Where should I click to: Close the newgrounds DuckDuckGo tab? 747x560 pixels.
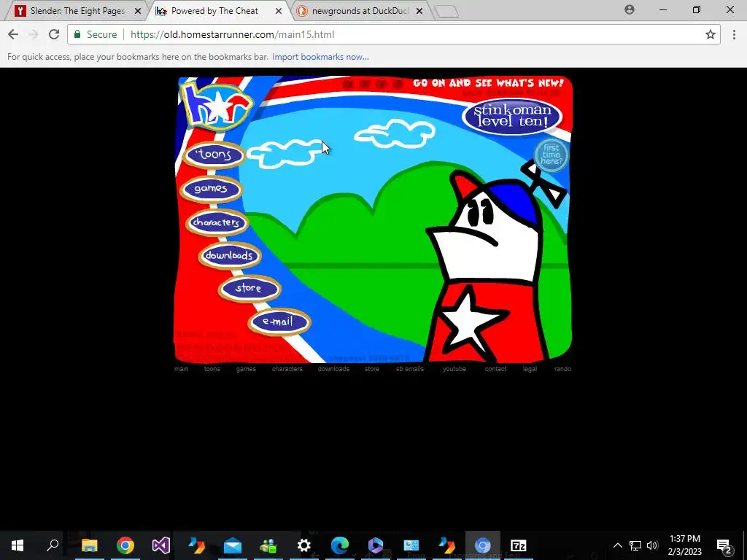419,11
